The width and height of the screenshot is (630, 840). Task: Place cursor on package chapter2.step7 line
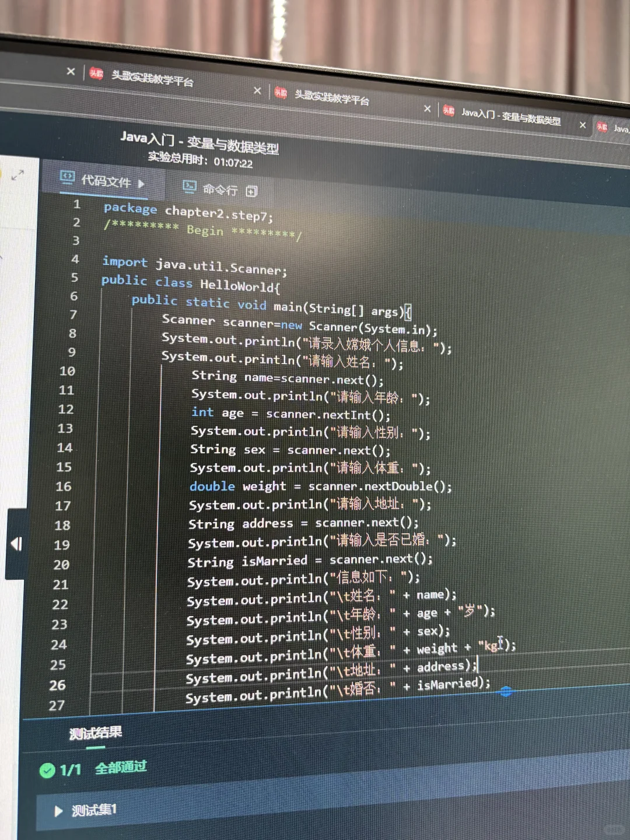[188, 212]
